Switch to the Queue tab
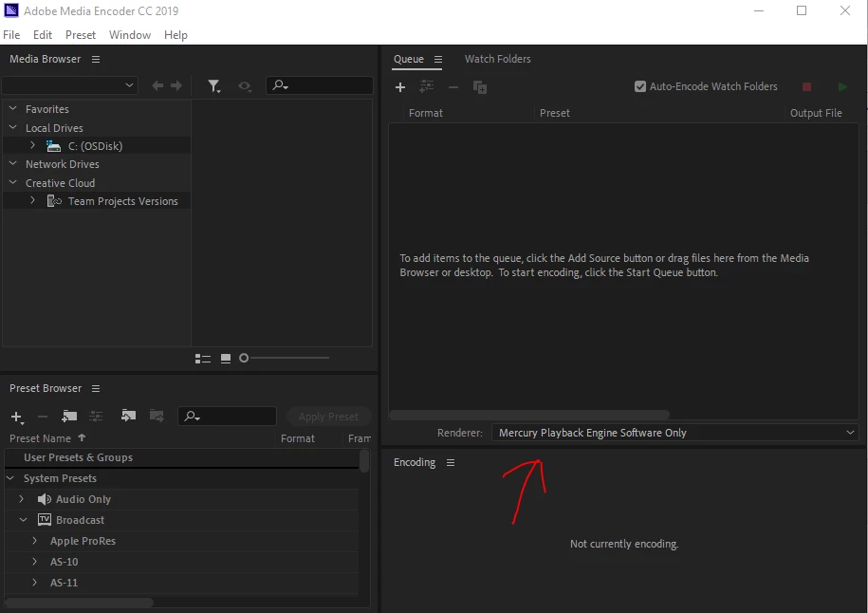This screenshot has width=868, height=613. [409, 59]
